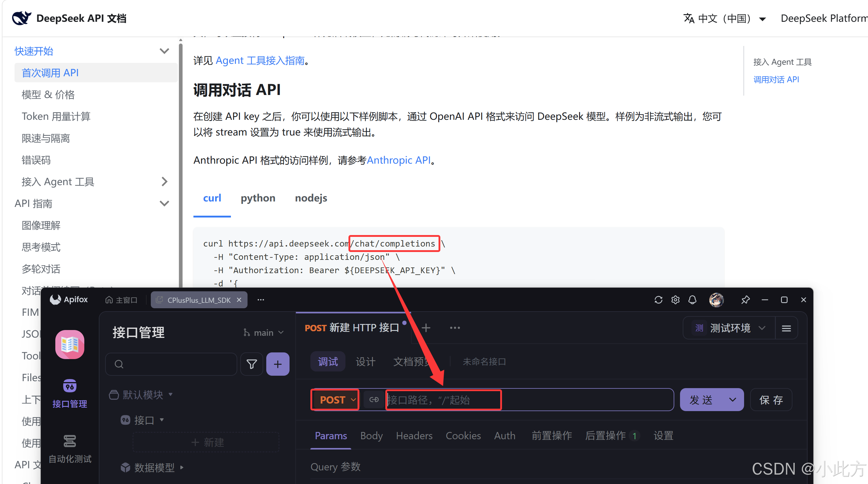Open the 前置操作 tab

click(552, 435)
